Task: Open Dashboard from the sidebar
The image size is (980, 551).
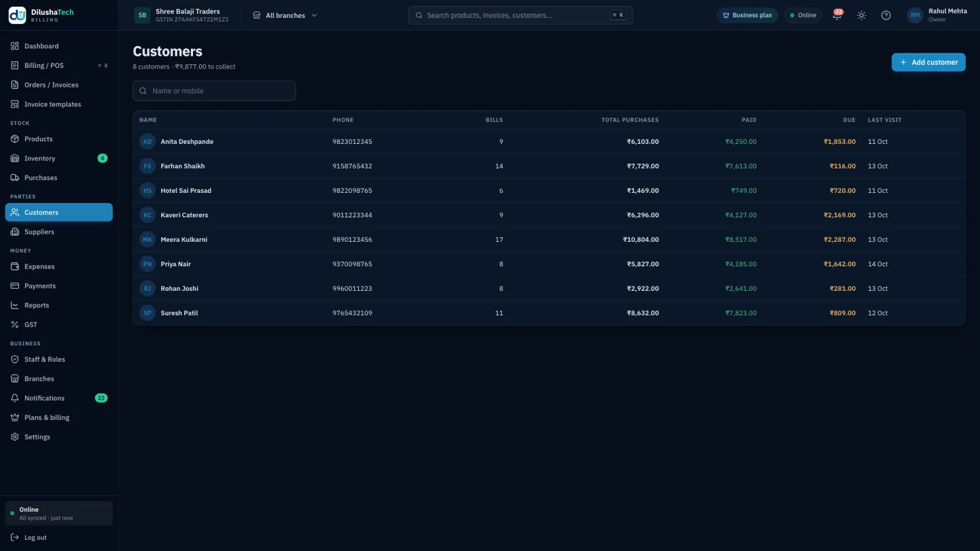Action: click(59, 46)
